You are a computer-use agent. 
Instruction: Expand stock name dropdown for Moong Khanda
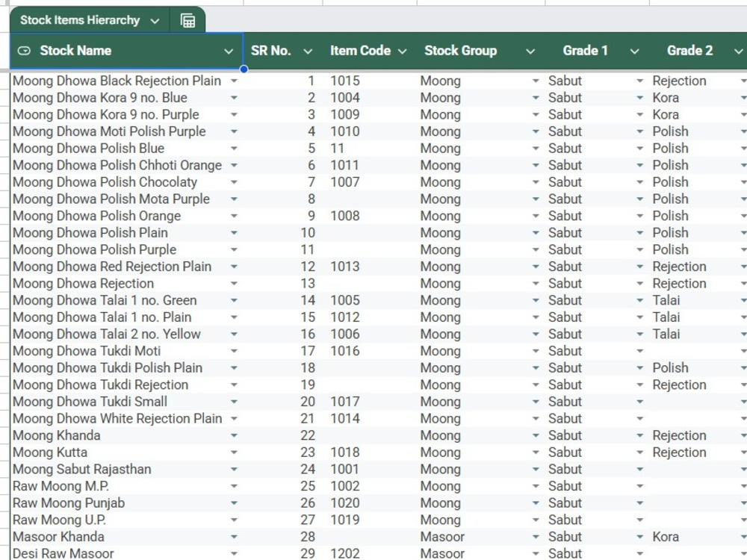[x=234, y=436]
